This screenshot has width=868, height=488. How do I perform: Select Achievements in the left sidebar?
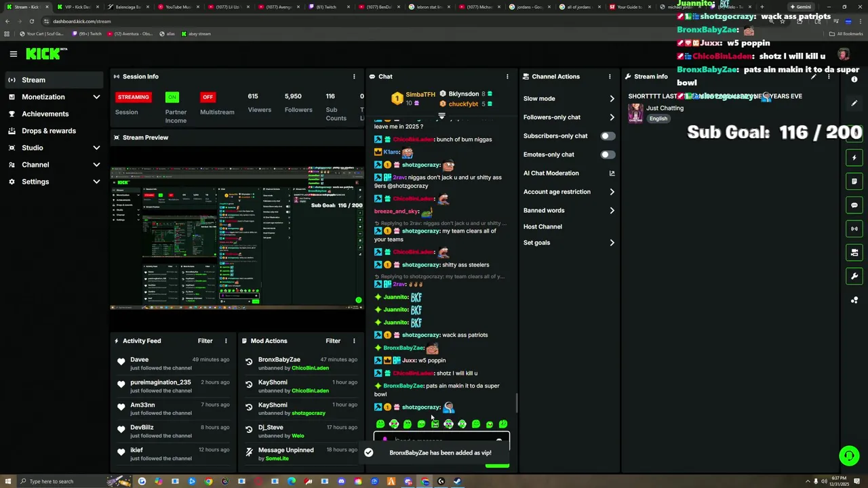54,114
